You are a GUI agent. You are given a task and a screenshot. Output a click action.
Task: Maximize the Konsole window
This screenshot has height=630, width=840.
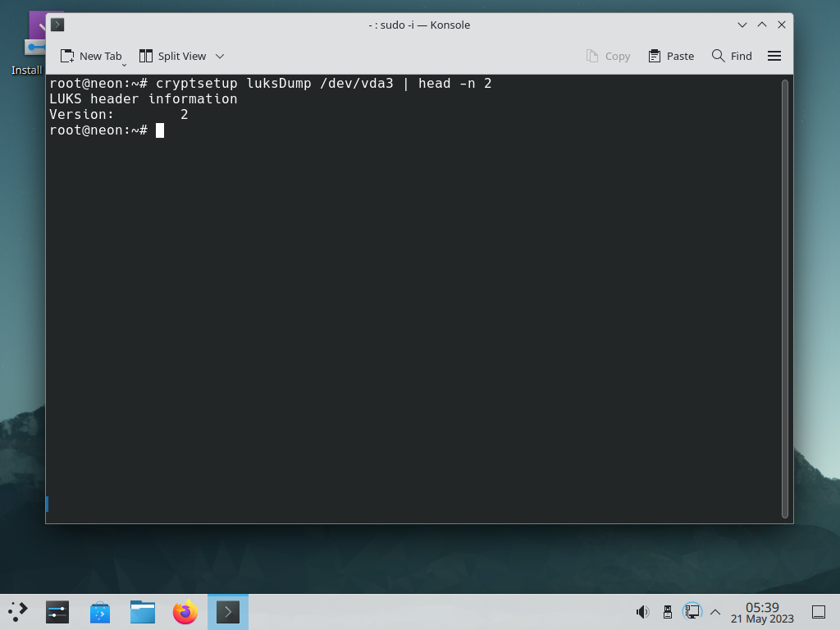(x=762, y=25)
